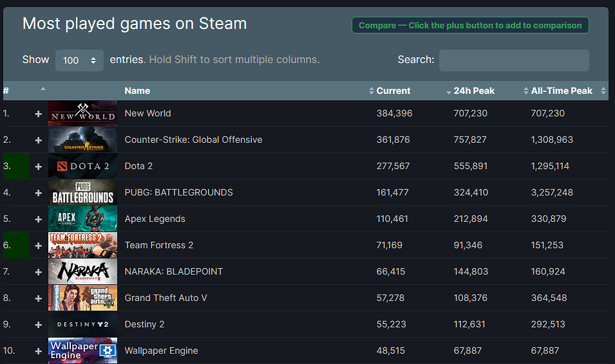Click plus icon next to Grand Theft Auto V
Screen dimensions: 615x364
click(x=38, y=298)
